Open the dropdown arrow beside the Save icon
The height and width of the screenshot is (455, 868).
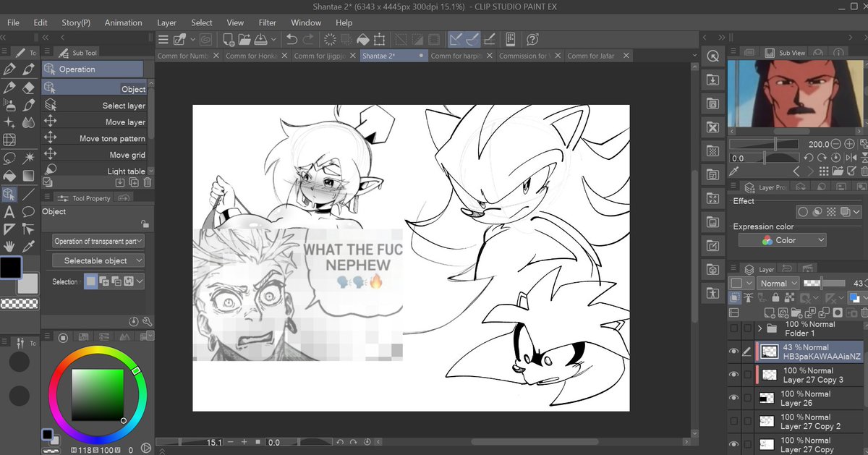[273, 39]
